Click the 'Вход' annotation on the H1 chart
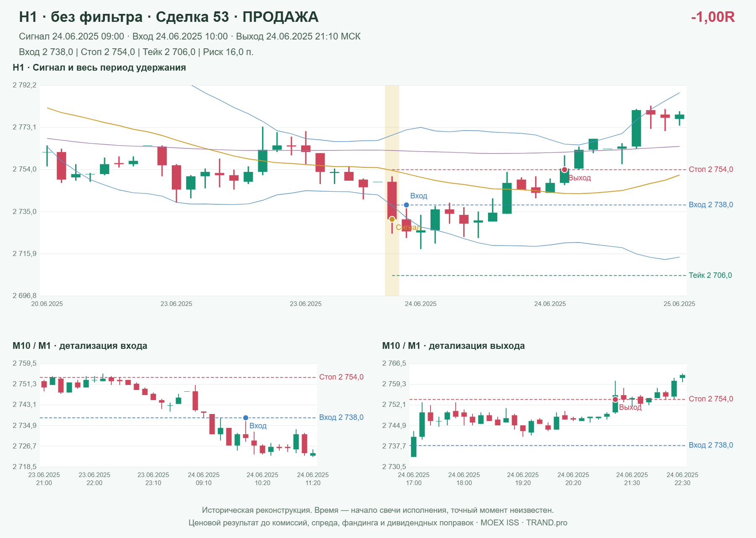This screenshot has width=756, height=538. (x=419, y=196)
